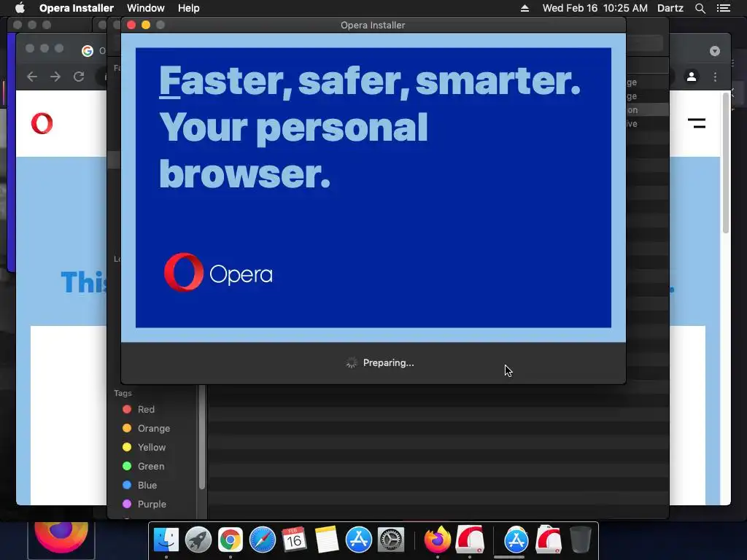
Task: Open Google Chrome from the Dock
Action: (230, 540)
